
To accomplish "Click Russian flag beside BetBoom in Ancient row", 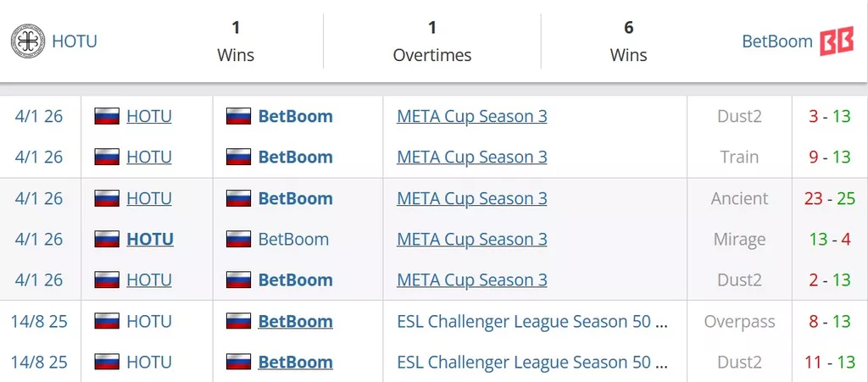I will pyautogui.click(x=239, y=199).
